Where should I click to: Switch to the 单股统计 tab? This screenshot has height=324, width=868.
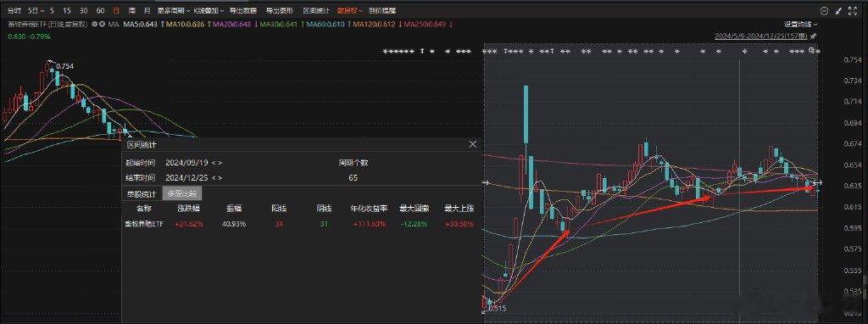142,194
